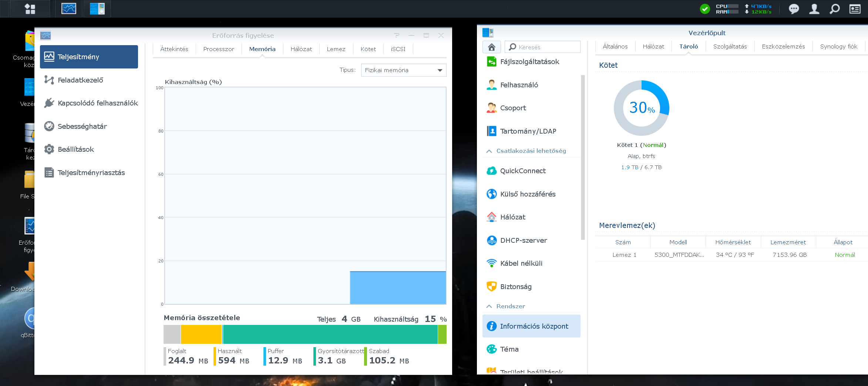
Task: Open the user account options icon
Action: click(814, 9)
